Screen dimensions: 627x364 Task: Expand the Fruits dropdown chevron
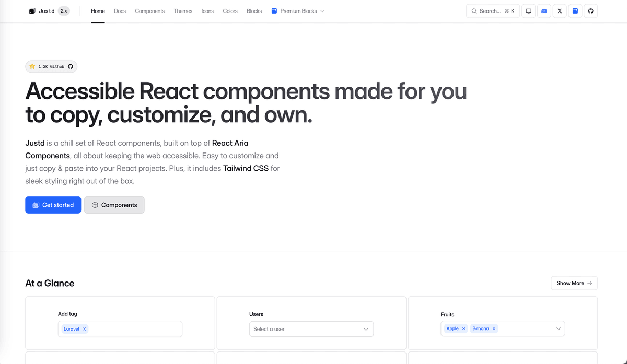(x=558, y=328)
